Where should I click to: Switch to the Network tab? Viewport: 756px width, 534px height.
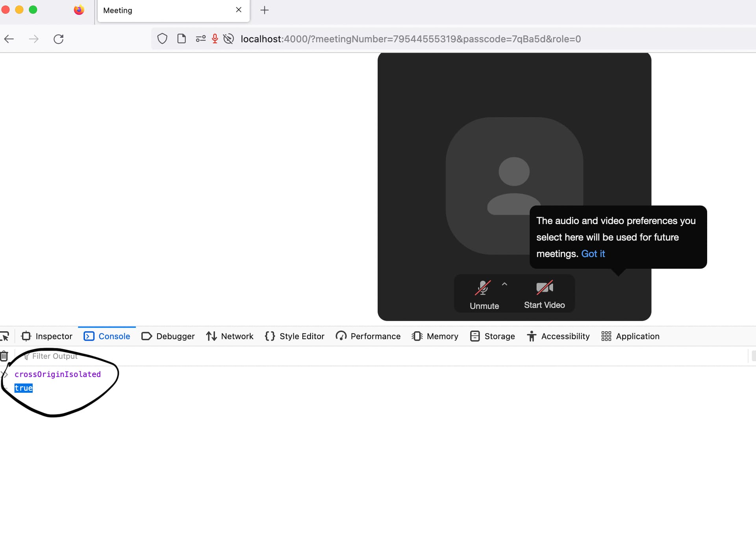(x=230, y=336)
